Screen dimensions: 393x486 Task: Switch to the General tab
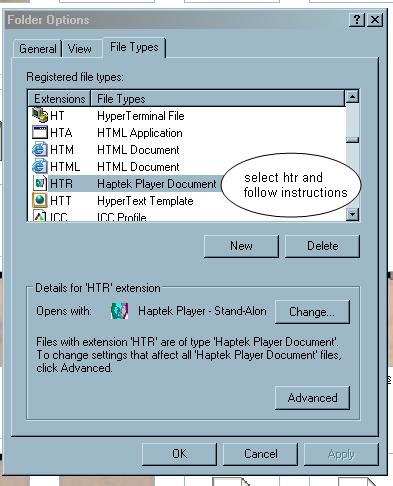tap(38, 49)
